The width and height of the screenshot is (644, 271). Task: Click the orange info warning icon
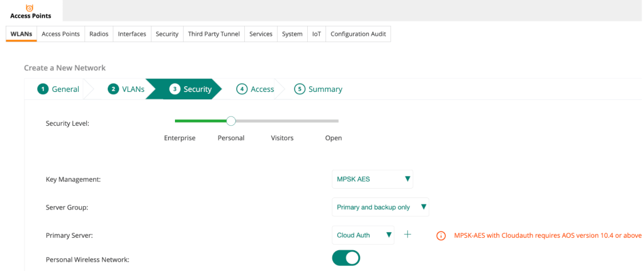[441, 236]
